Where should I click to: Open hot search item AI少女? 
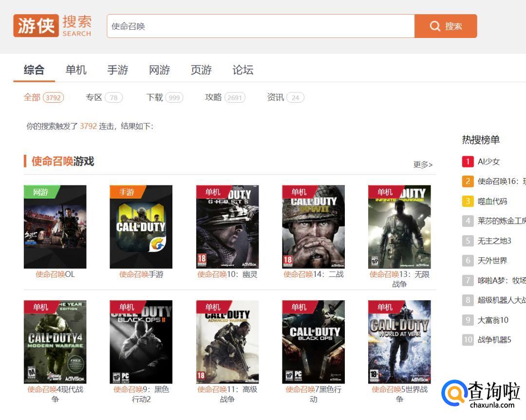click(x=489, y=162)
